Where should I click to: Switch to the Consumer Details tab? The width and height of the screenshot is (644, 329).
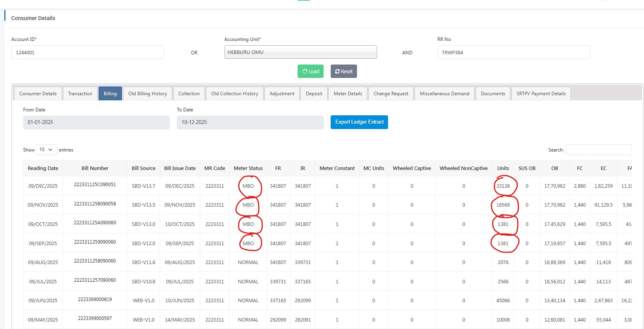tap(38, 94)
